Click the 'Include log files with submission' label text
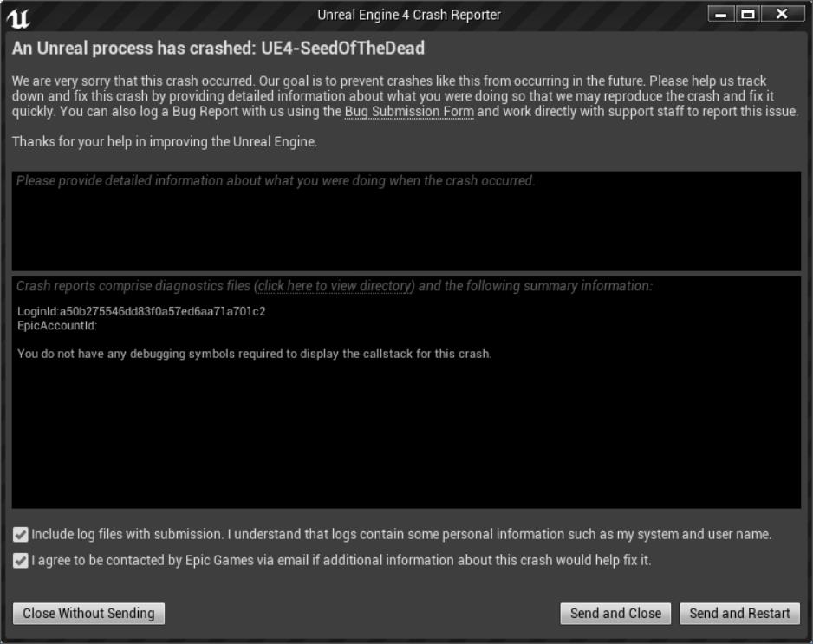 127,535
